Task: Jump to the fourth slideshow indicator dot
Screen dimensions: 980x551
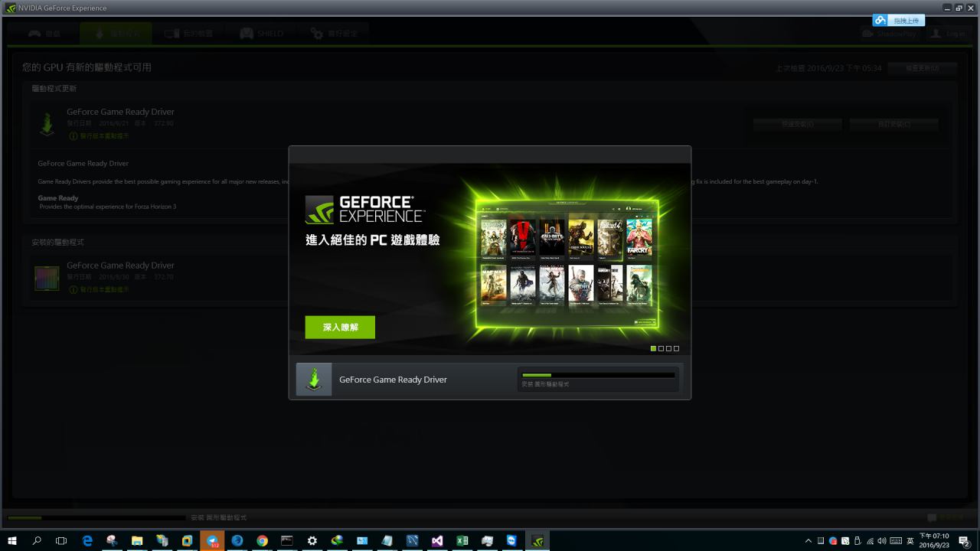Action: click(676, 349)
